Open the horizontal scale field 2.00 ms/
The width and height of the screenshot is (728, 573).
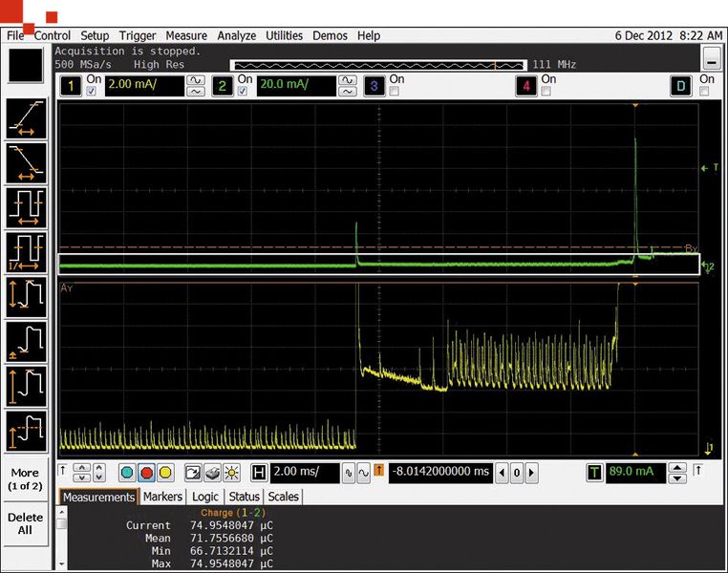tap(305, 473)
